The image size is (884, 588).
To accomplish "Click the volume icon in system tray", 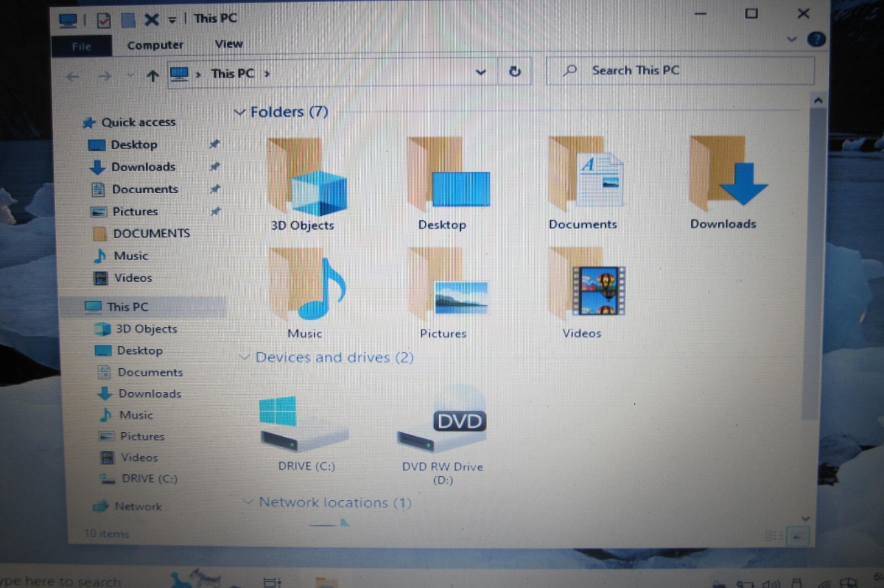I will coord(771,584).
